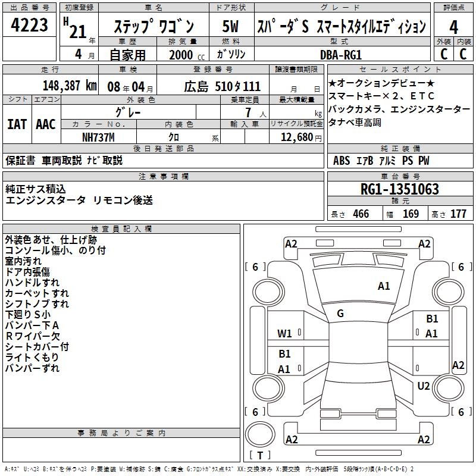Click the interior grade C under 内装

click(x=463, y=54)
